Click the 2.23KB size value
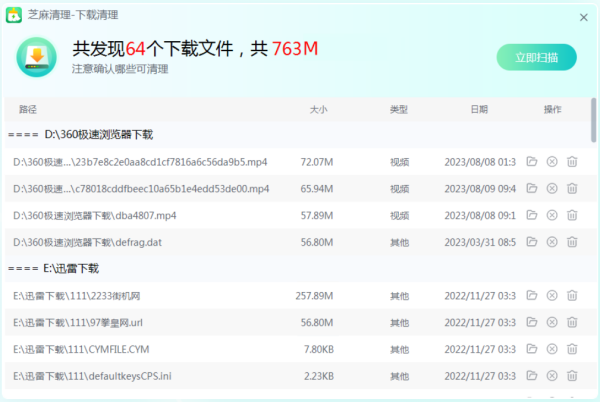Image resolution: width=600 pixels, height=402 pixels. tap(319, 376)
